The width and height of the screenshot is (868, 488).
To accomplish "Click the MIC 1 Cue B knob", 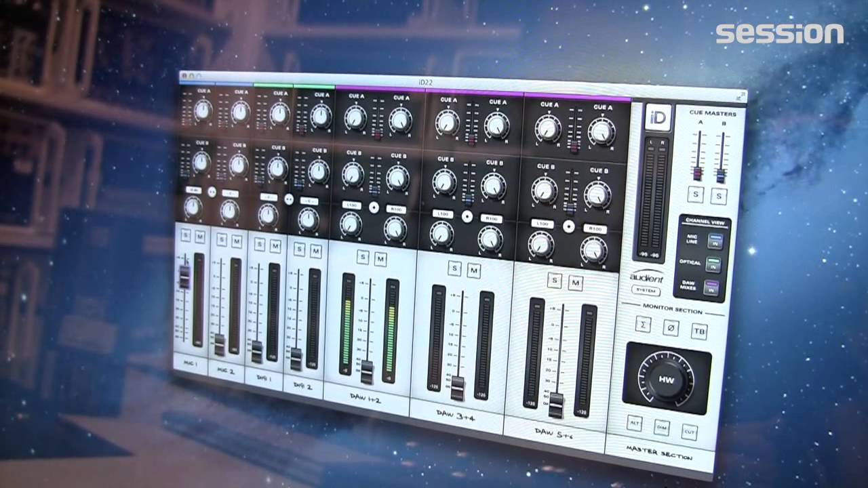I will 201,162.
